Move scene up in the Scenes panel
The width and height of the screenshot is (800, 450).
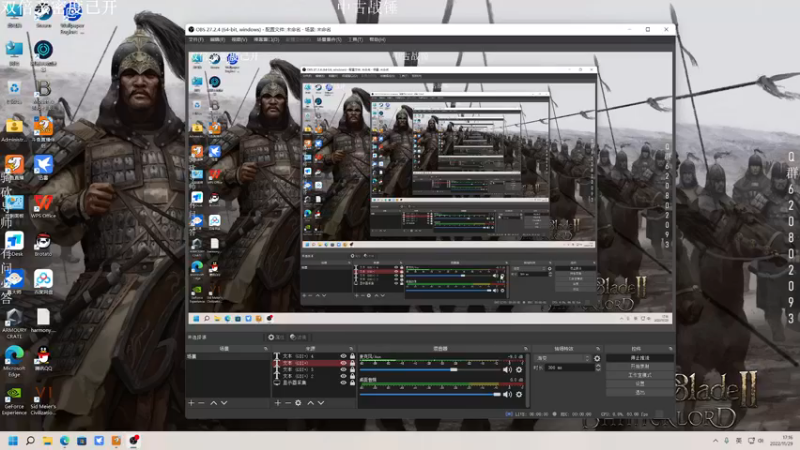213,403
